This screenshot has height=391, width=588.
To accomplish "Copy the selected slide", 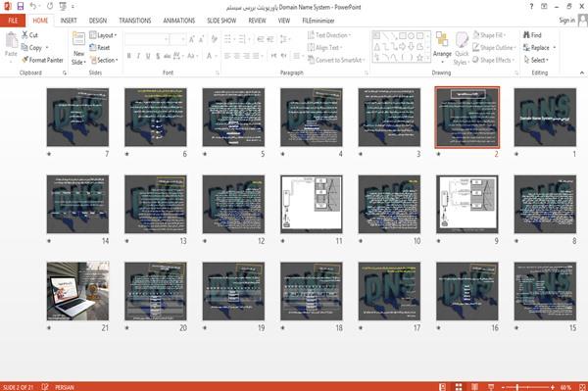I will [31, 48].
